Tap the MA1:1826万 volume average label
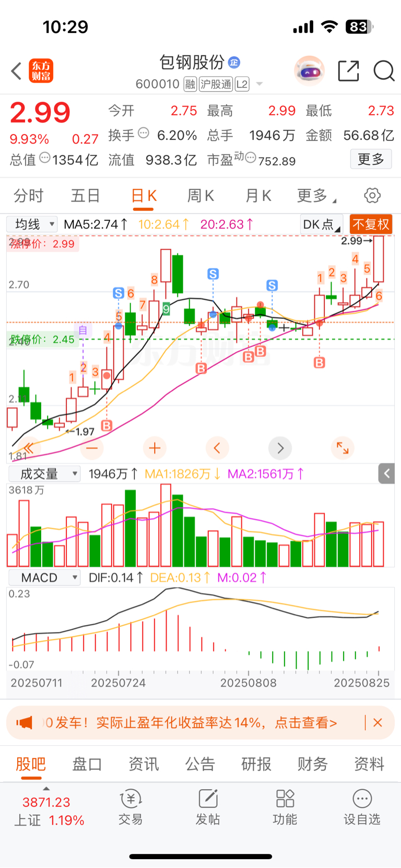Viewport: 401px width, 868px height. coord(183,474)
